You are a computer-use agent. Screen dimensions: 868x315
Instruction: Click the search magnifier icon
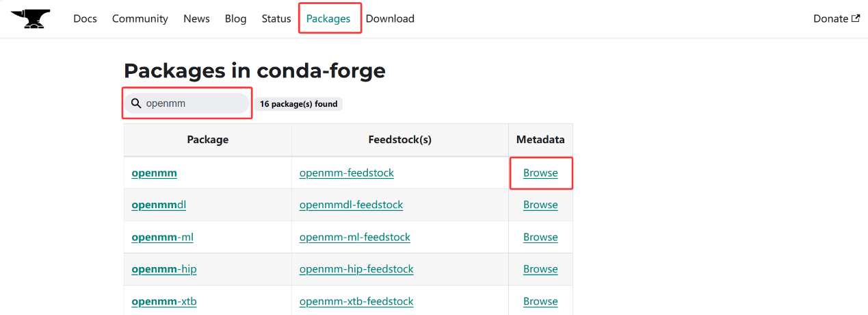[136, 103]
